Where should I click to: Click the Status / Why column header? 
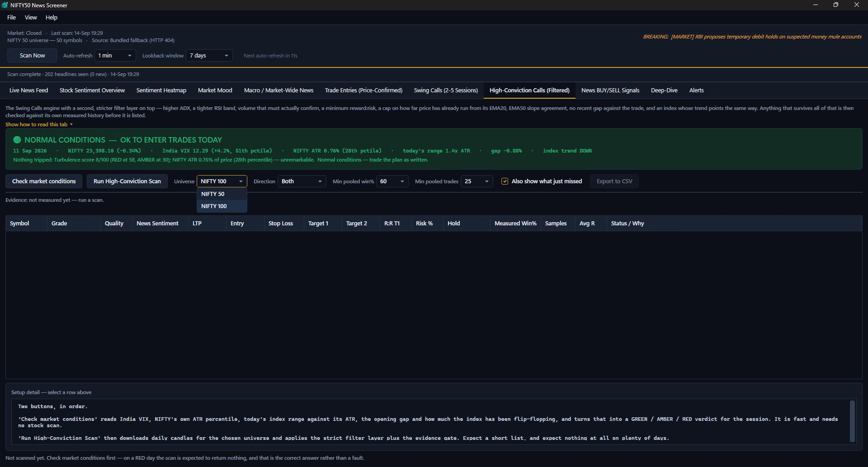[x=734, y=224]
